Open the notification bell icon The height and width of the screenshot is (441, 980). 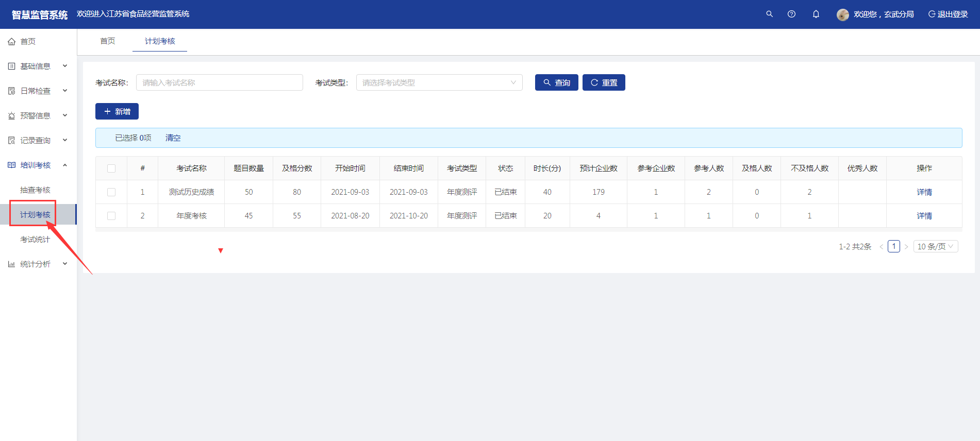click(816, 14)
